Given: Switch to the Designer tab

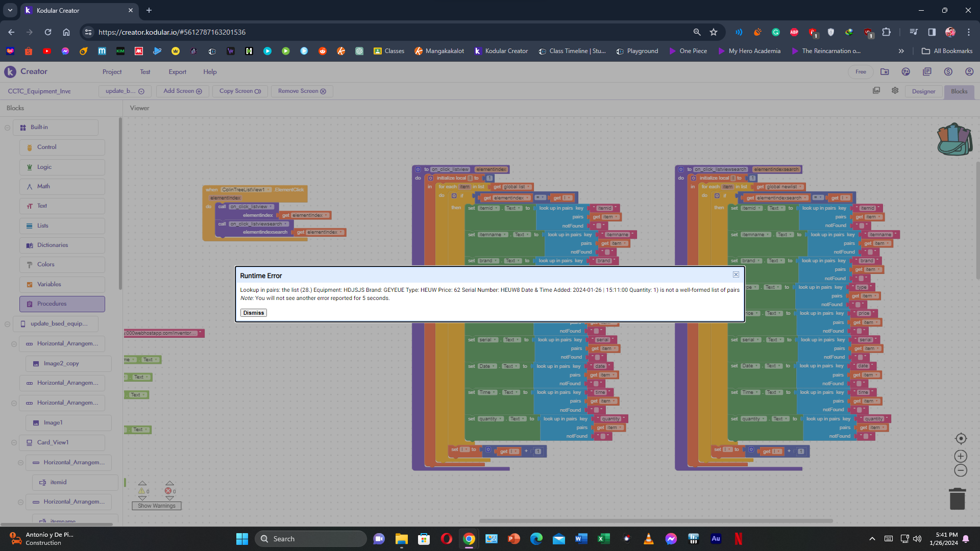Looking at the screenshot, I should [x=923, y=91].
